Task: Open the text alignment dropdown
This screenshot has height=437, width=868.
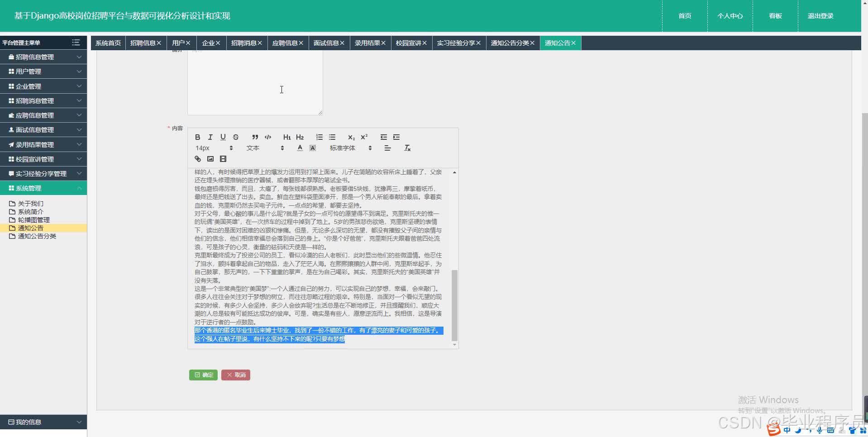Action: click(387, 148)
